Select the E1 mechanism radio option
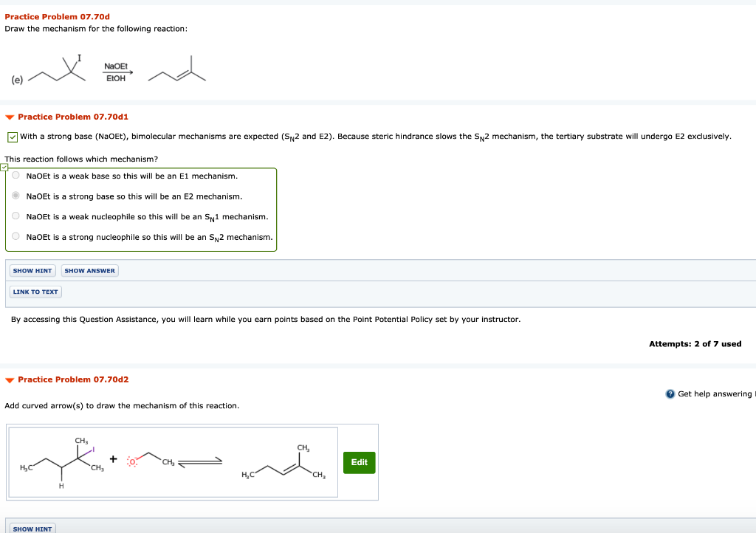The width and height of the screenshot is (756, 533). point(15,176)
